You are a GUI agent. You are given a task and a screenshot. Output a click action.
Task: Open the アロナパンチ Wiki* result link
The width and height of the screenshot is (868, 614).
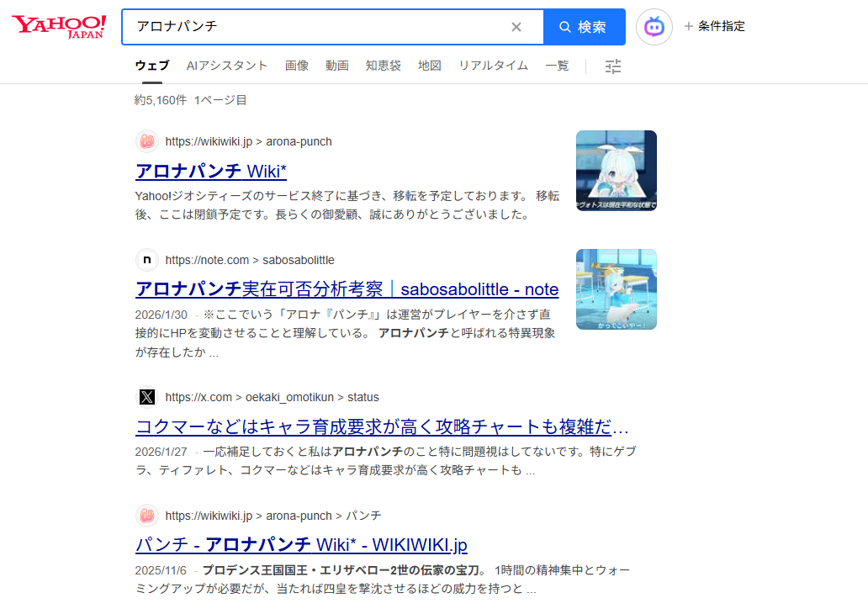pos(211,172)
